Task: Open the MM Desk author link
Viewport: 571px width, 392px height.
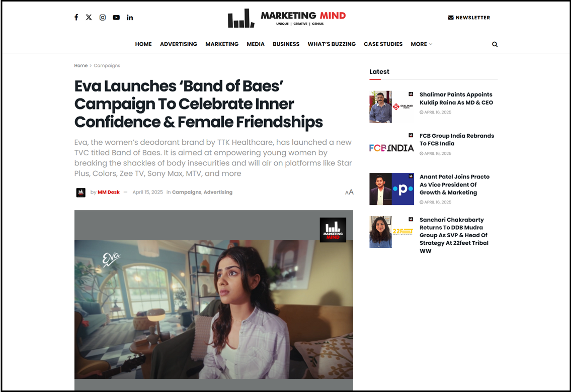Action: coord(109,192)
